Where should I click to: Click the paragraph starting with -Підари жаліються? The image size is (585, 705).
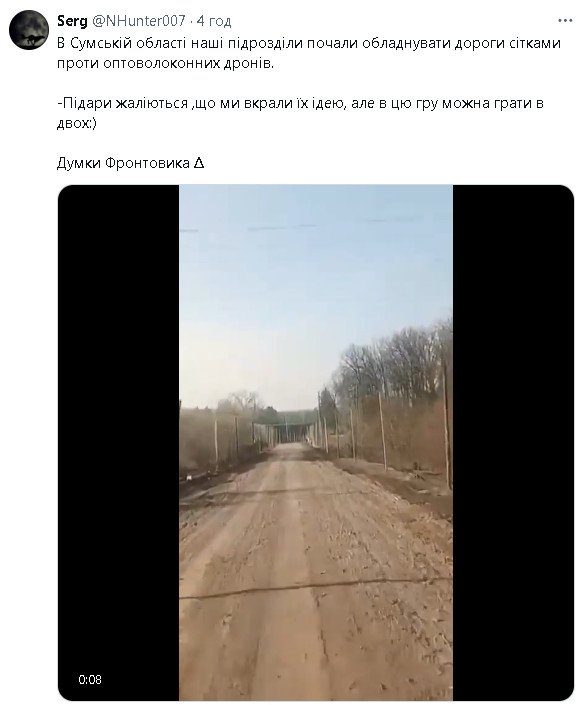[300, 113]
